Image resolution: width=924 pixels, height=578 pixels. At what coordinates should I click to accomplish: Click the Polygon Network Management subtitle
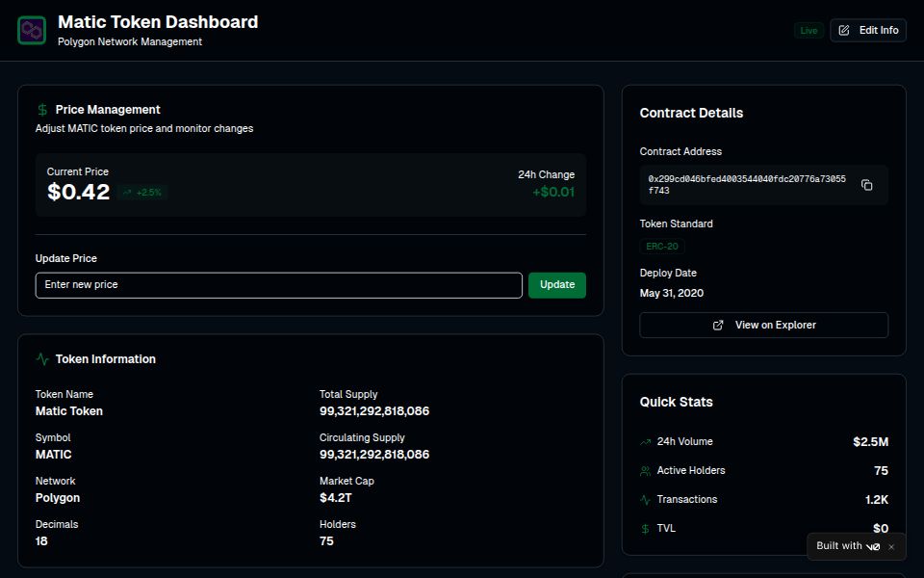[x=130, y=41]
